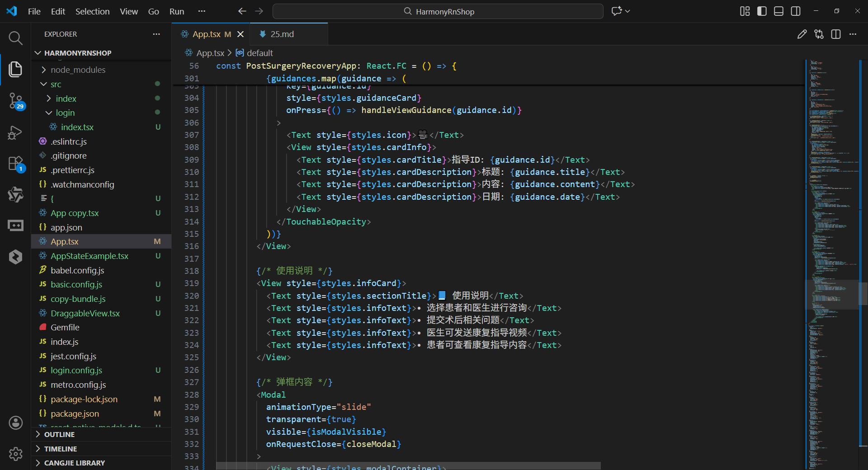Screen dimensions: 868x470
Task: Close the App.tsx tab
Action: pos(241,34)
